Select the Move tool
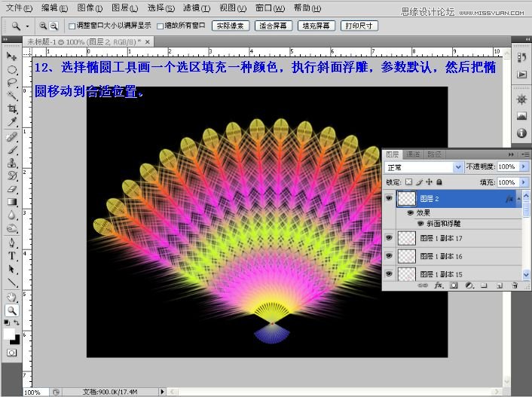This screenshot has width=532, height=397. [x=11, y=56]
